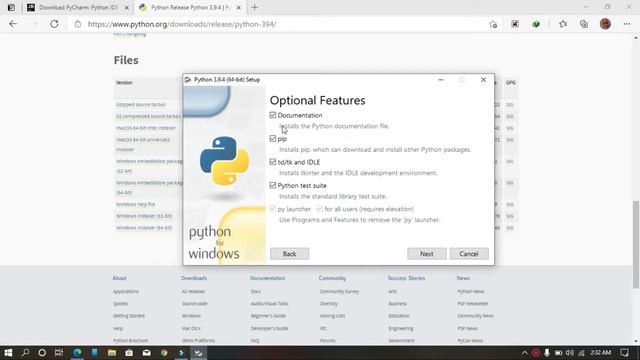The width and height of the screenshot is (640, 360).
Task: Click the Back button in setup
Action: click(x=289, y=254)
